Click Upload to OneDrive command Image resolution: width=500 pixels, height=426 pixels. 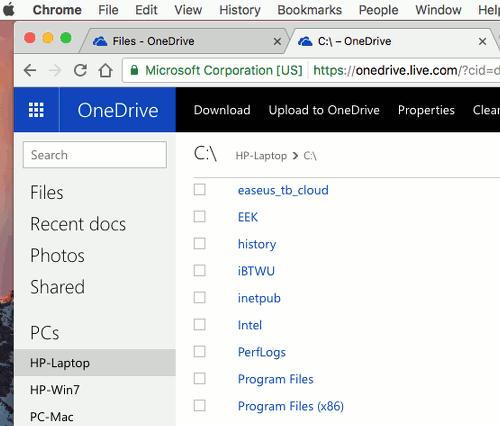pyautogui.click(x=324, y=110)
